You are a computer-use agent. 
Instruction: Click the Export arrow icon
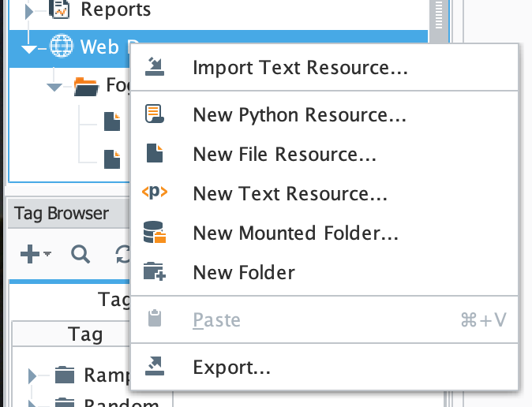click(x=154, y=367)
